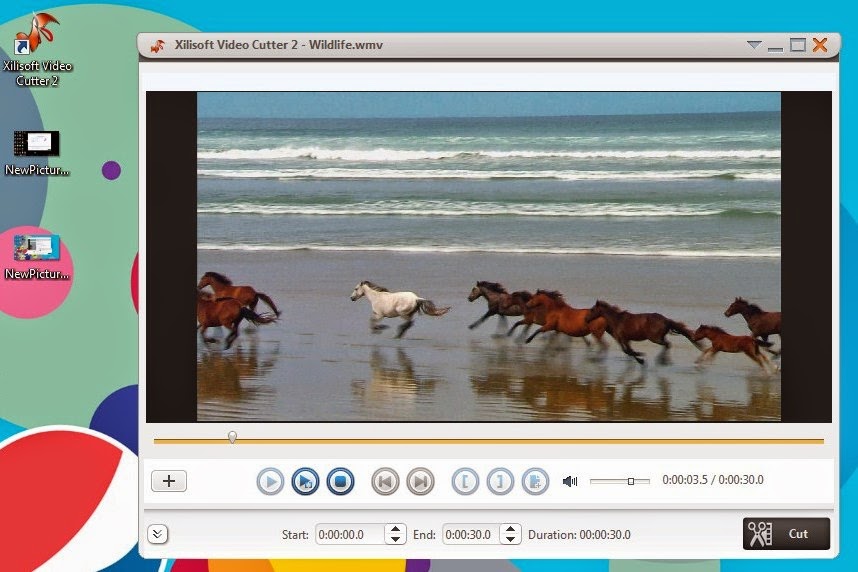858x572 pixels.
Task: Decrease Start time with down arrow
Action: point(395,539)
